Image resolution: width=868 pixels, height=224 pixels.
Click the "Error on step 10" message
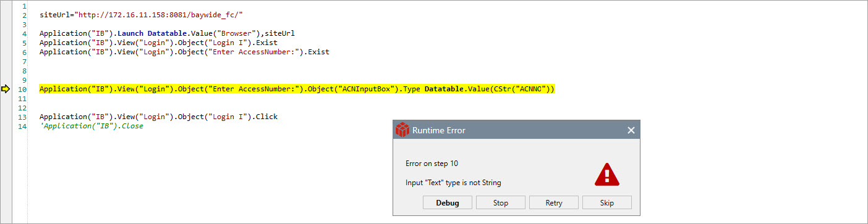[x=432, y=164]
